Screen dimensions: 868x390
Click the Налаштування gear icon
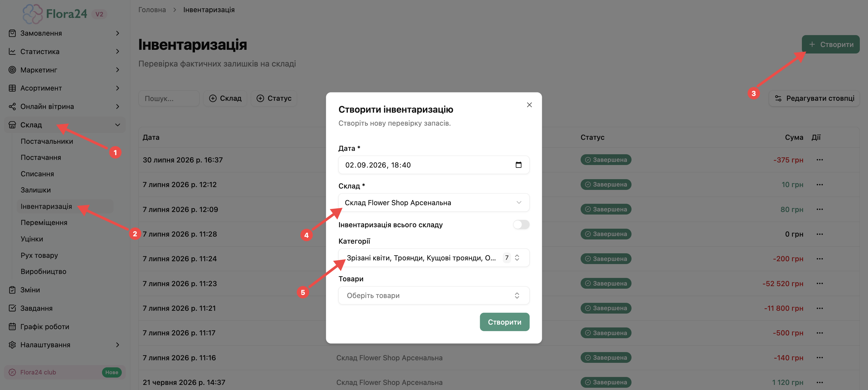[x=12, y=345]
